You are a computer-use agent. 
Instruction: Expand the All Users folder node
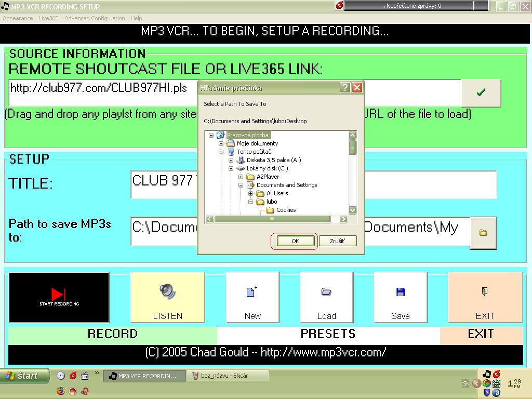point(251,193)
